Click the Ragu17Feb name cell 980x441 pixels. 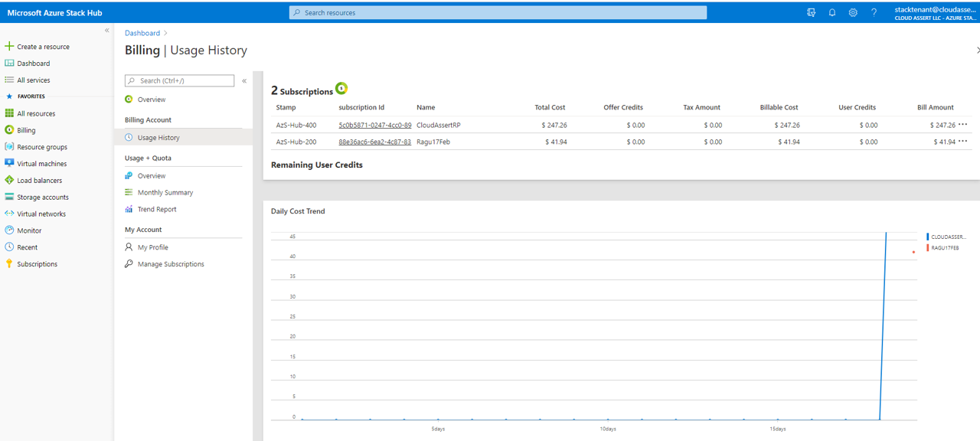(x=433, y=142)
